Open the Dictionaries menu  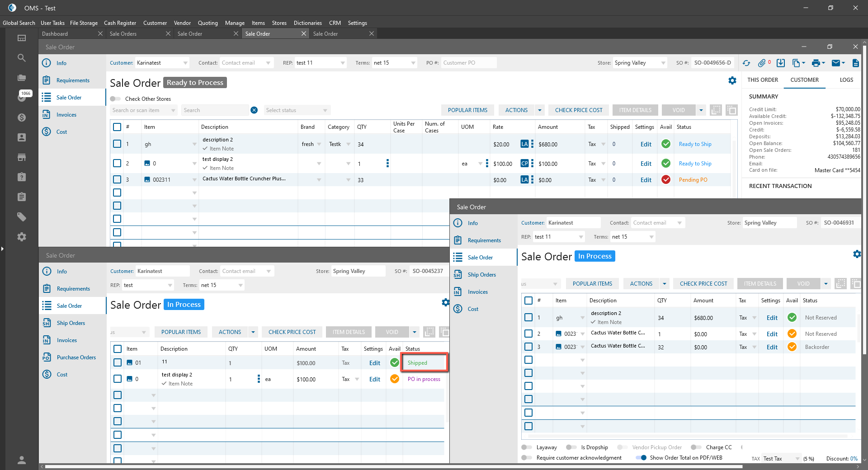click(x=307, y=23)
